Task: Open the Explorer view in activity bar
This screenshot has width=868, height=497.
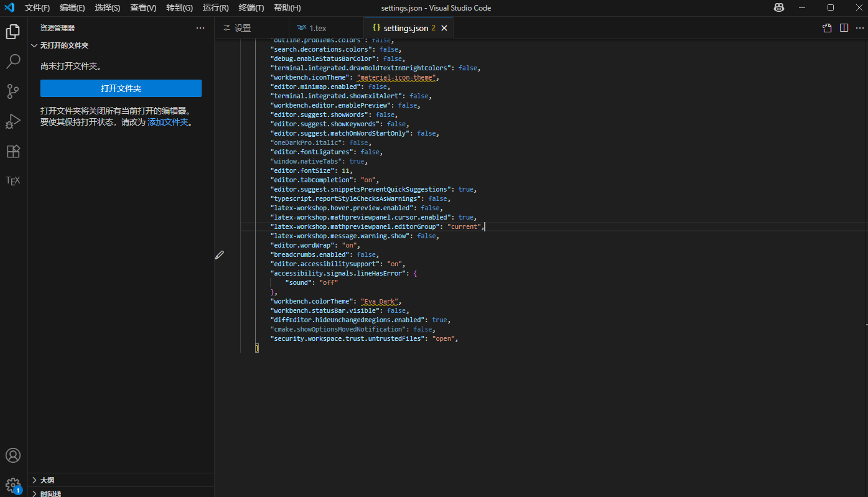Action: (13, 32)
